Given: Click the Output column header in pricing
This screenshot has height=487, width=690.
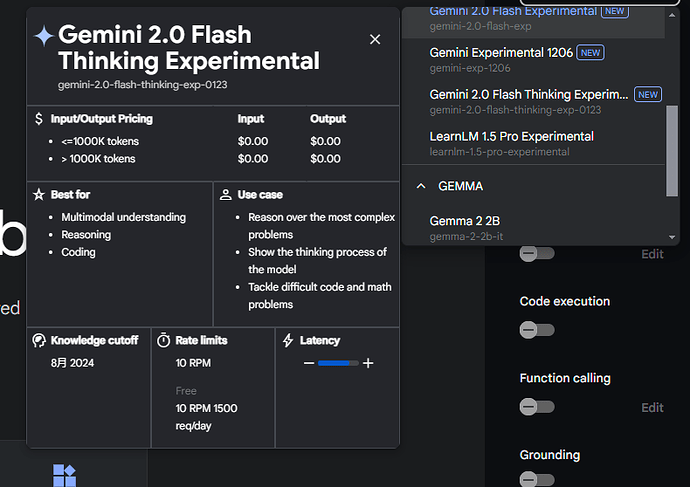Looking at the screenshot, I should (x=328, y=119).
